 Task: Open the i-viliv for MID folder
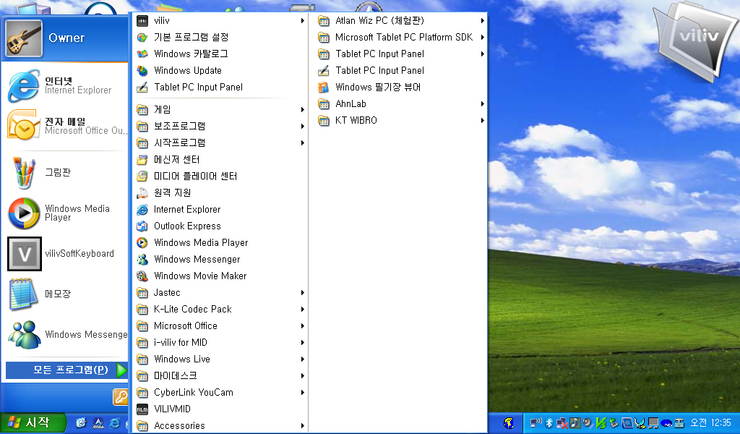pos(220,342)
